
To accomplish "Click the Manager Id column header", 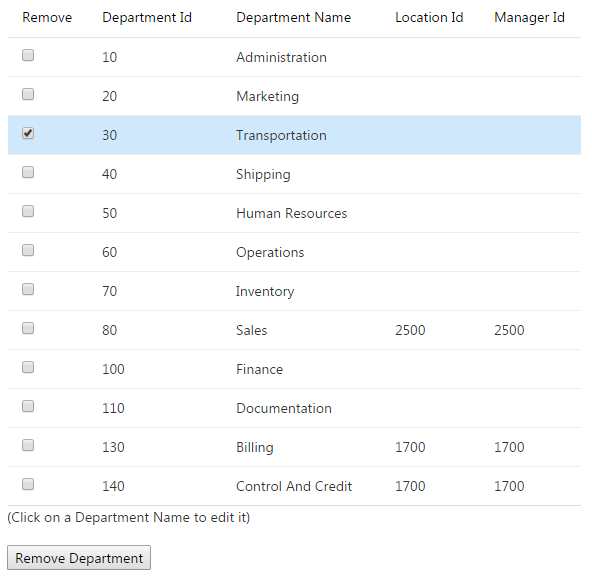I will (x=529, y=17).
